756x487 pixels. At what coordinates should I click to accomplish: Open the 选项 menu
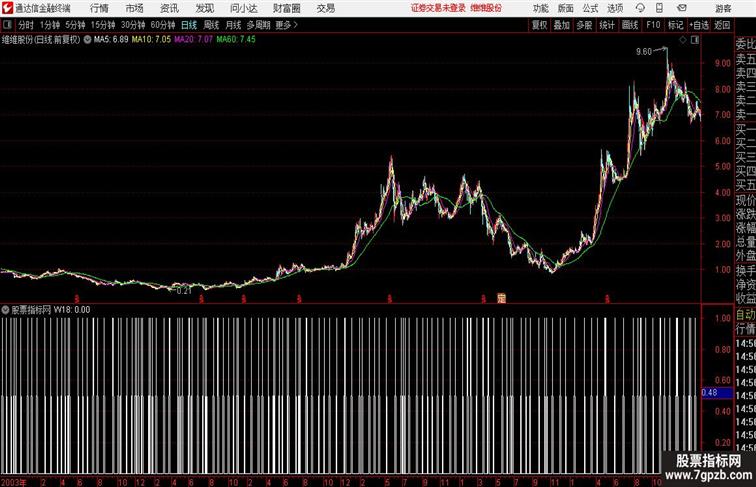pyautogui.click(x=615, y=8)
